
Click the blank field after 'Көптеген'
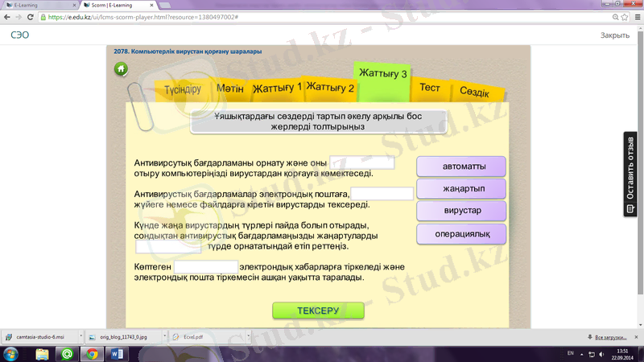206,266
